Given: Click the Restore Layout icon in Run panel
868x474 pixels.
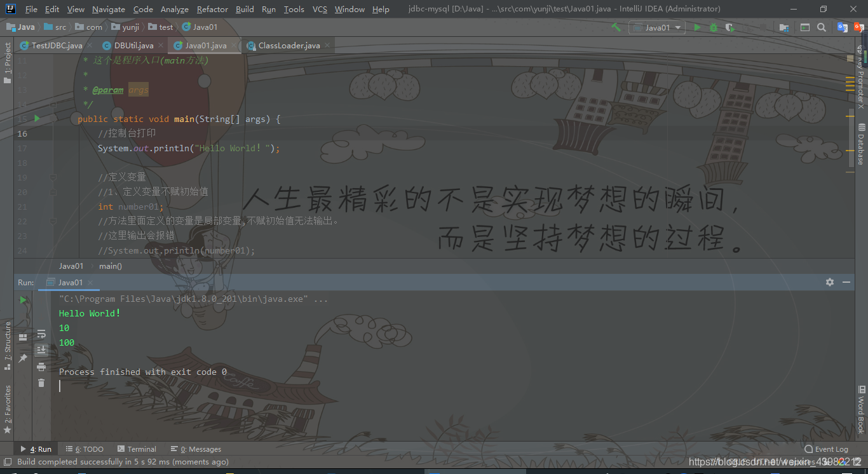Looking at the screenshot, I should tap(24, 337).
